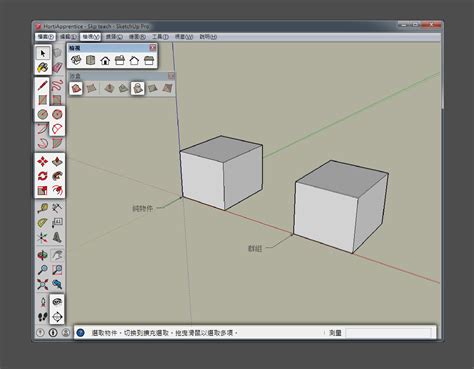Screen dimensions: 474x369
Task: Select the Push/Pull tool
Action: [57, 162]
